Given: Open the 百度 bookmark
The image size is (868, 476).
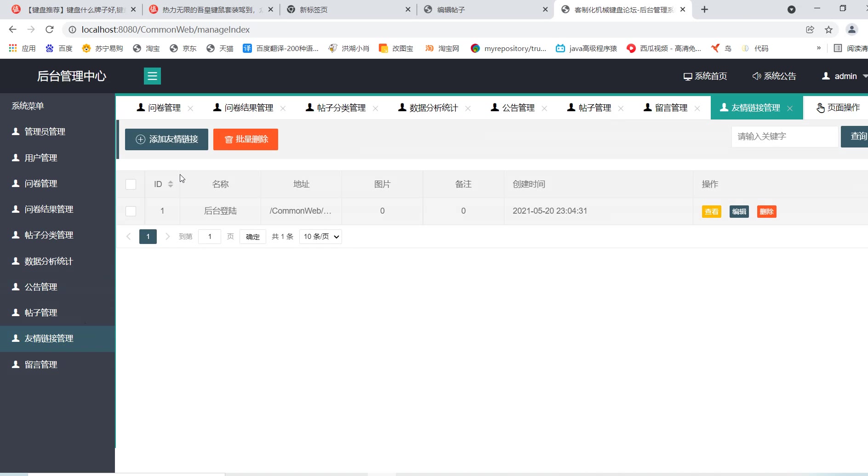Looking at the screenshot, I should pos(59,48).
